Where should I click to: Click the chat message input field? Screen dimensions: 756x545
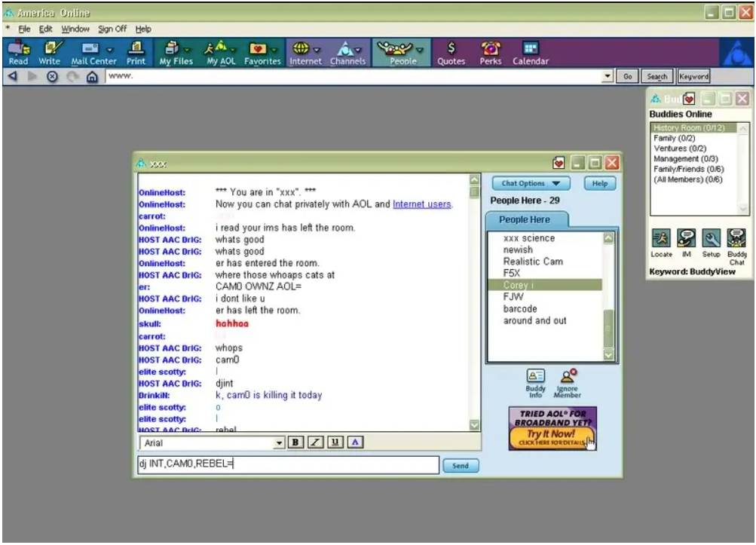click(x=289, y=464)
